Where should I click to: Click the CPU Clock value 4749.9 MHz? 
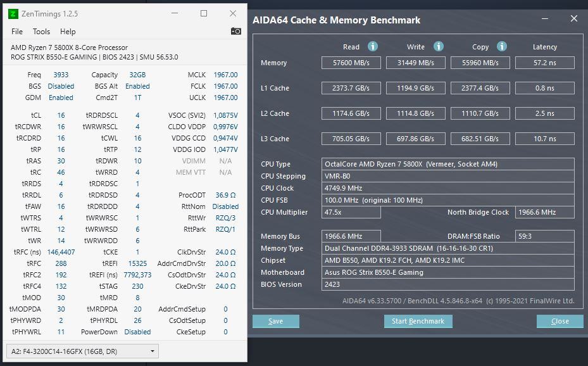click(x=447, y=188)
